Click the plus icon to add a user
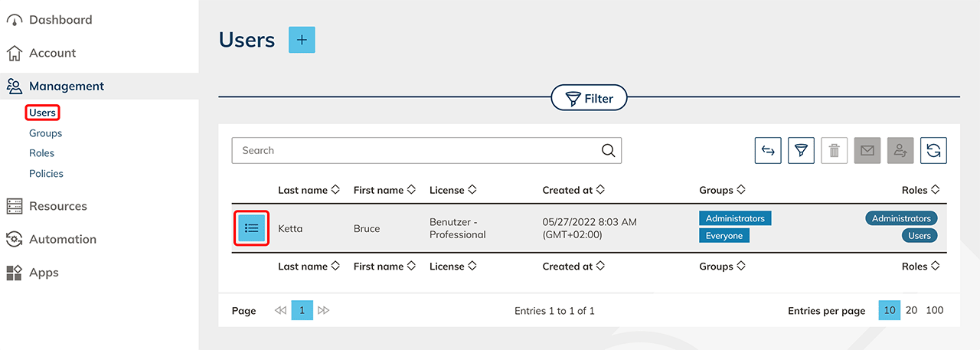Viewport: 980px width, 350px height. (302, 40)
